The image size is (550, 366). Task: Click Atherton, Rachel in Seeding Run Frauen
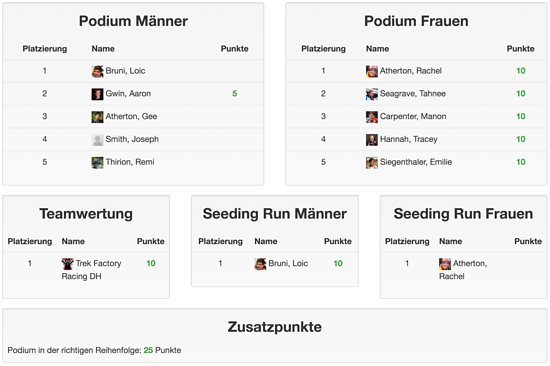tap(463, 270)
